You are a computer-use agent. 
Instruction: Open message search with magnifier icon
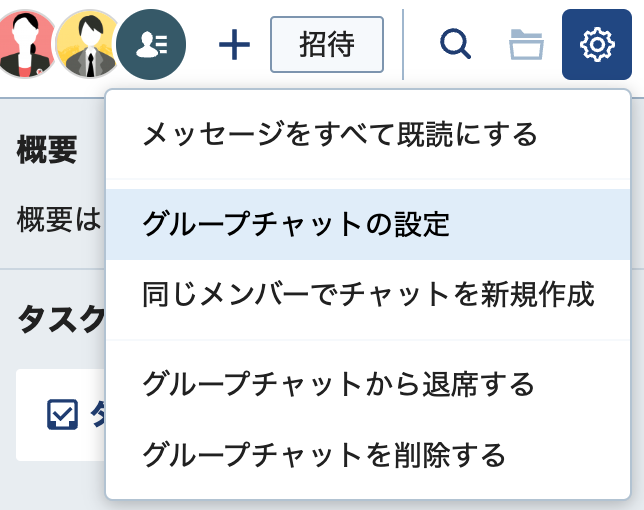tap(455, 44)
